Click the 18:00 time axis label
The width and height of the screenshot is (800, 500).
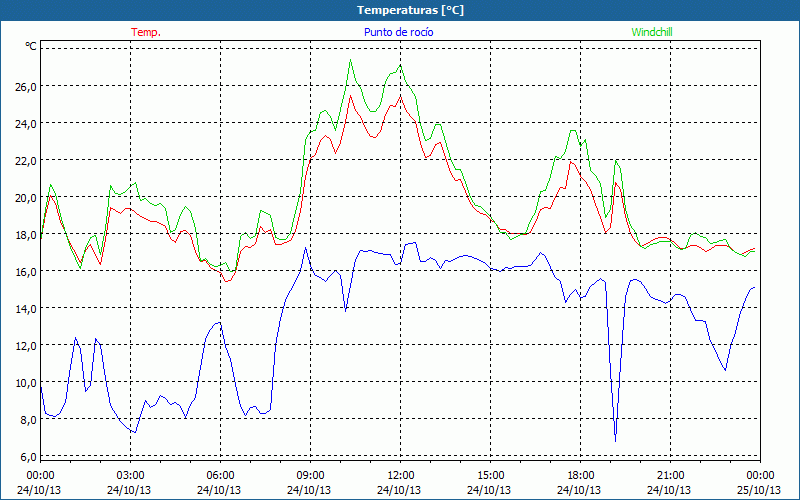581,476
